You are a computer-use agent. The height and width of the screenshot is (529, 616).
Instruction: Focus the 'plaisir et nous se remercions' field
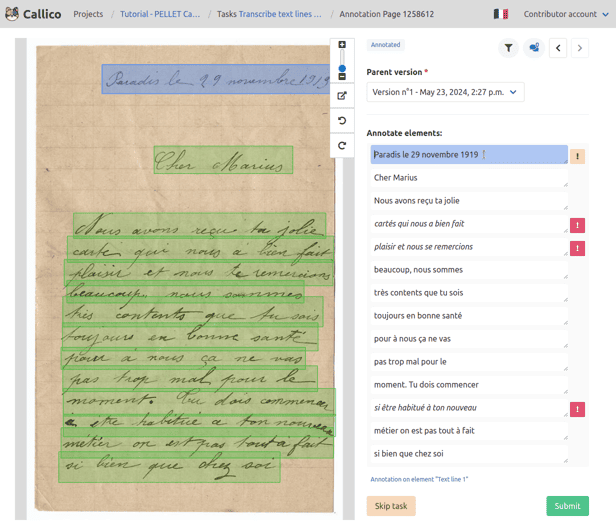coord(469,247)
